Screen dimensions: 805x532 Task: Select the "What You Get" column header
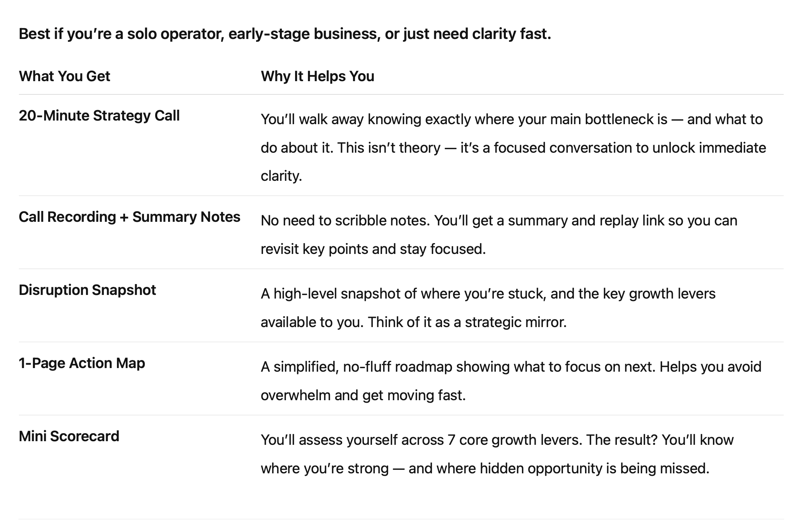tap(64, 76)
